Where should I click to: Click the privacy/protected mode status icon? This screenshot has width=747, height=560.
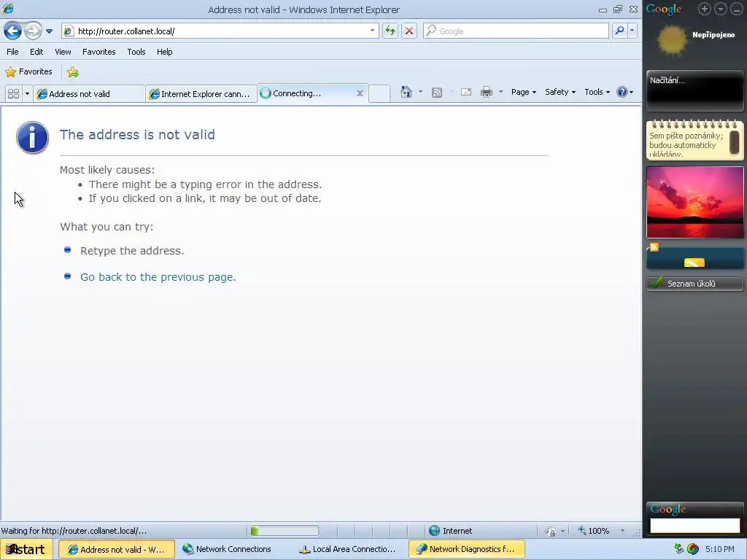point(551,531)
